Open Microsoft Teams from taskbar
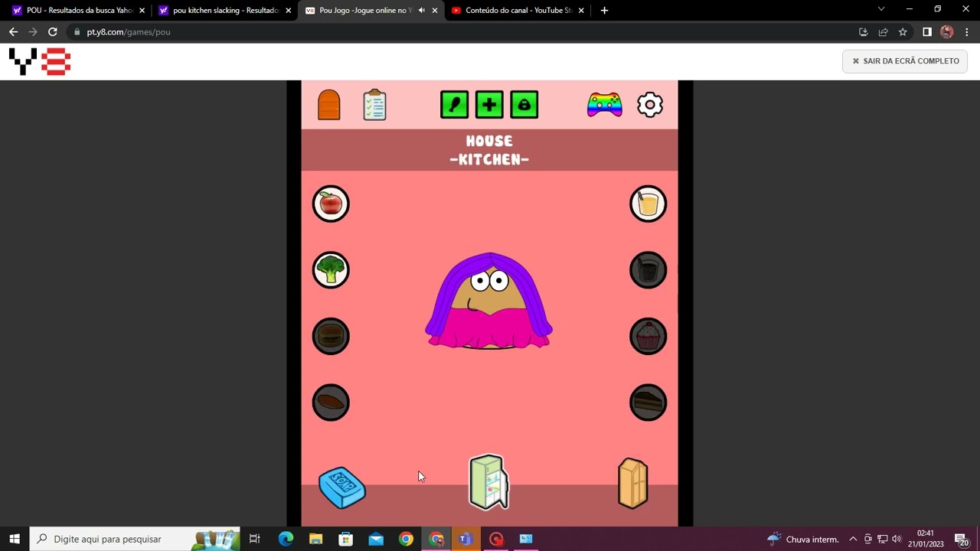The image size is (980, 551). click(465, 539)
